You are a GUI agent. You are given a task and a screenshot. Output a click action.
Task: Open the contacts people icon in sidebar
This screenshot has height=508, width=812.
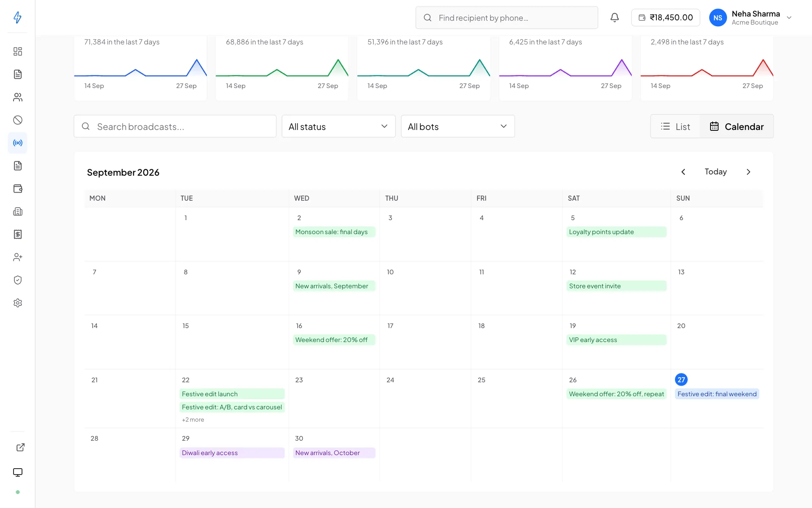(x=18, y=97)
